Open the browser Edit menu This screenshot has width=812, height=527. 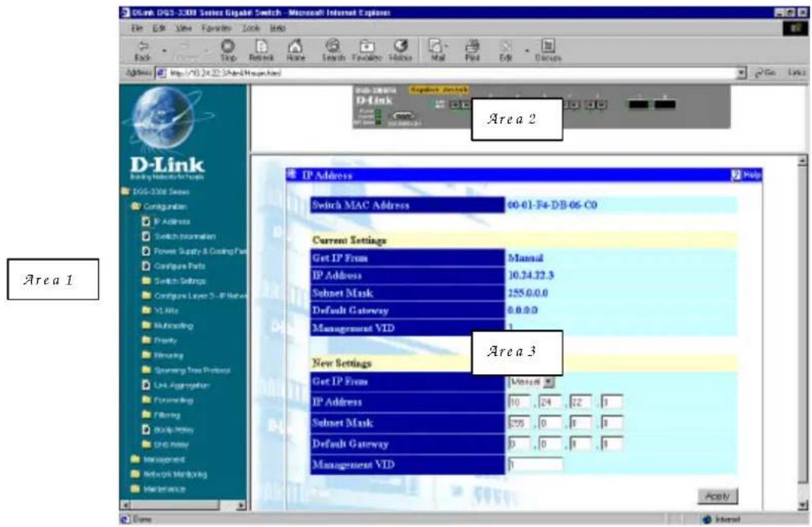158,28
